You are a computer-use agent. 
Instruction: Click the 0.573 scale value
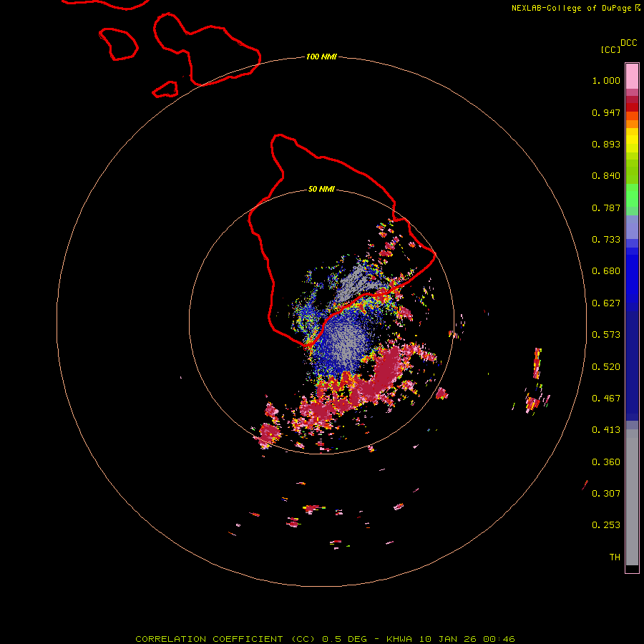pos(606,335)
